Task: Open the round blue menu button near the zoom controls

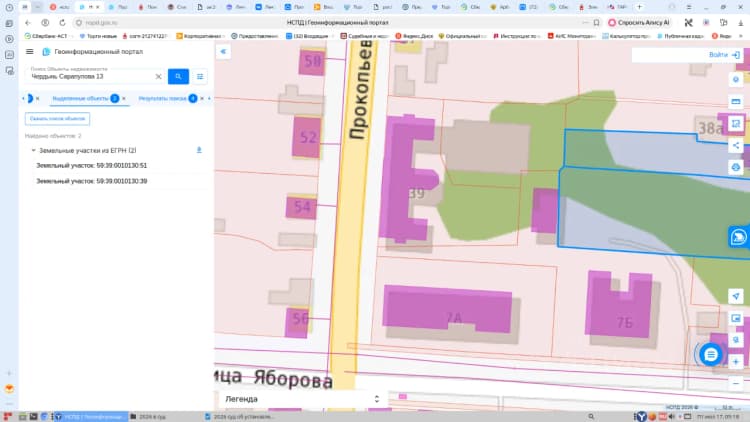Action: [710, 355]
